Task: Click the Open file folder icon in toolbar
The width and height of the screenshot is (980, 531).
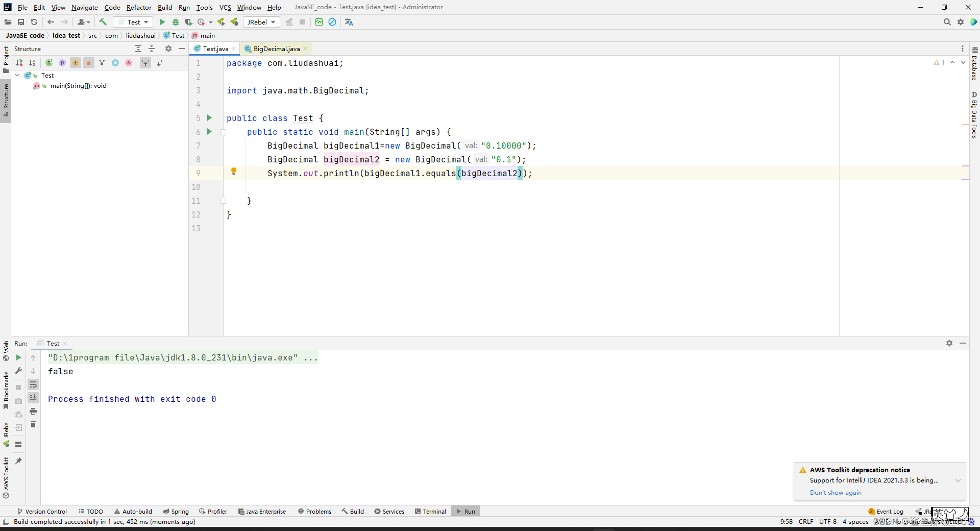Action: click(x=8, y=22)
